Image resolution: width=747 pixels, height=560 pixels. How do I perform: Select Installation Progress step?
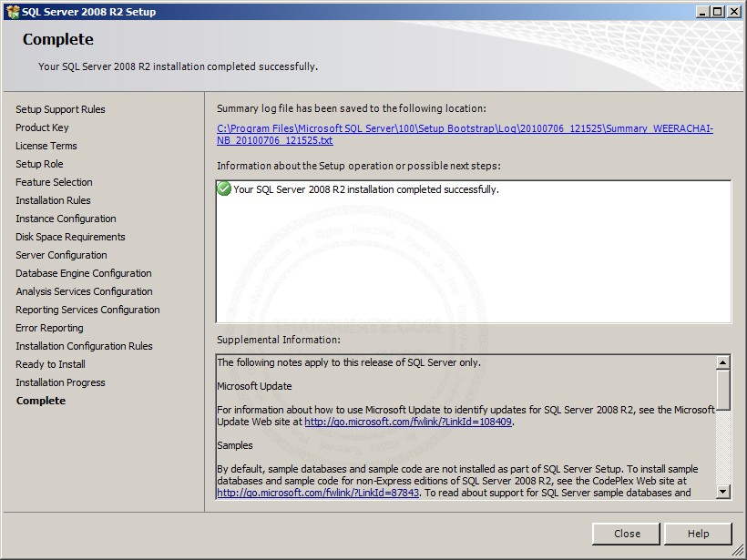(60, 382)
